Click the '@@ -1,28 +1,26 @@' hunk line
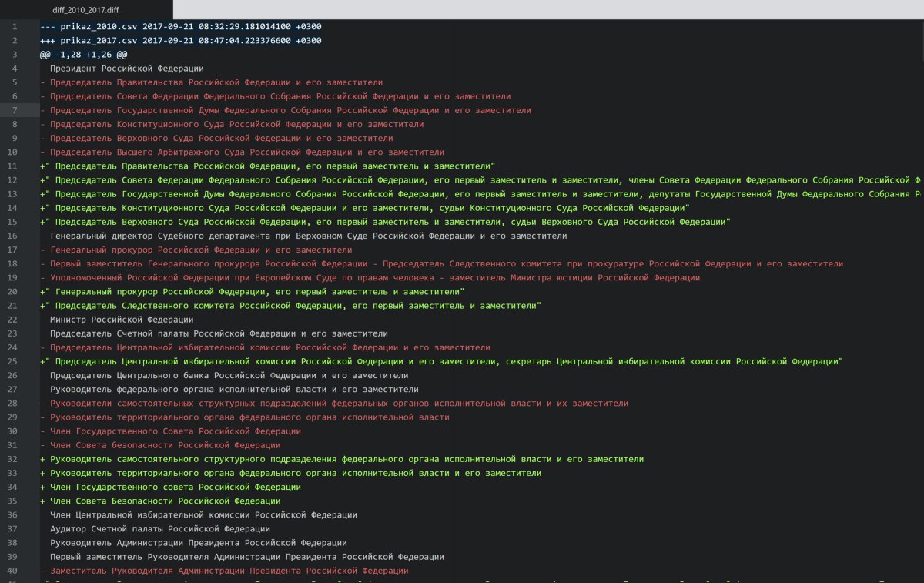This screenshot has width=924, height=583. tap(84, 55)
